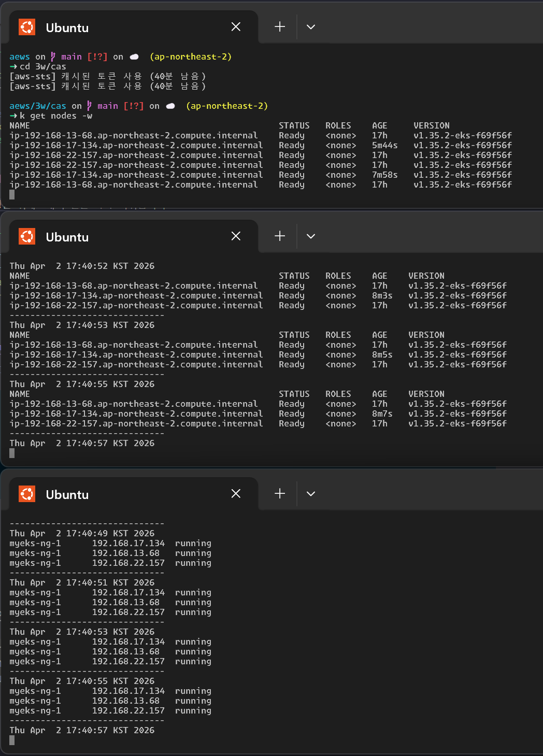Close the Ubuntu tab running 'k get nodes -w'
543x756 pixels.
236,27
